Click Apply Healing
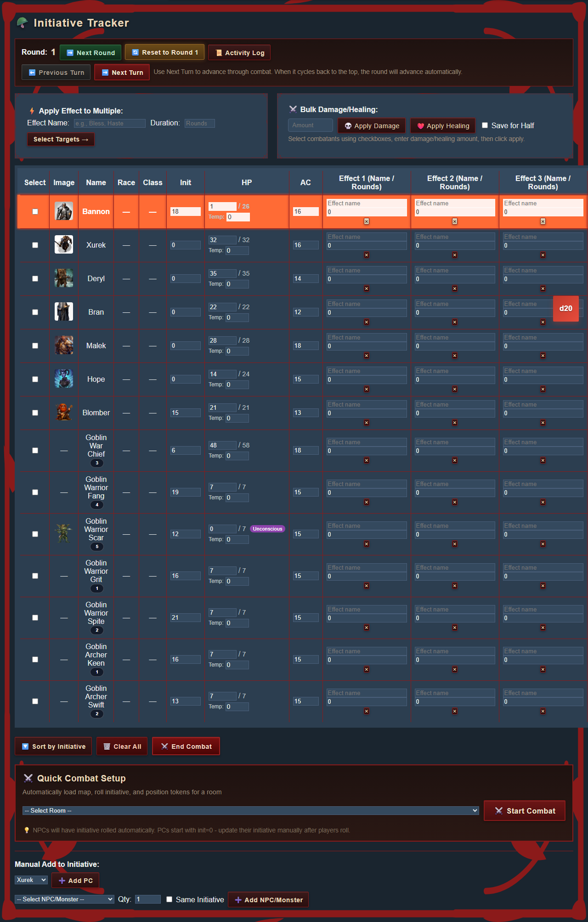Image resolution: width=588 pixels, height=922 pixels. pos(443,126)
